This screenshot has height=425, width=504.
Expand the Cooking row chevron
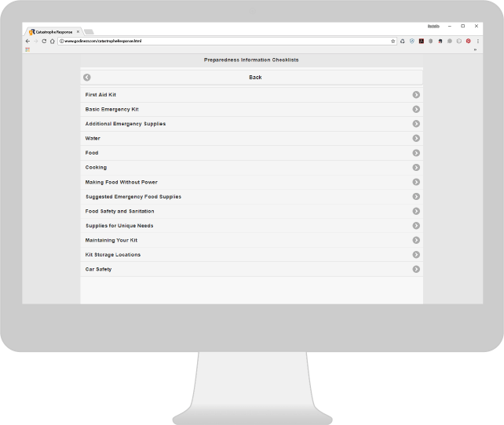click(x=416, y=168)
